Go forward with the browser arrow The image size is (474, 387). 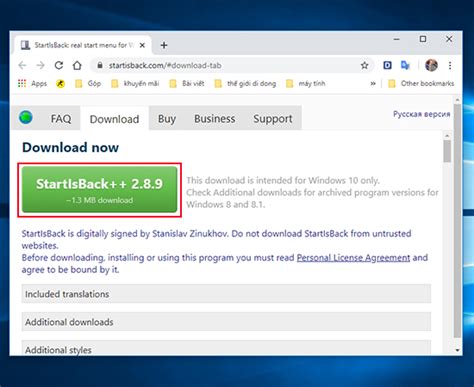click(x=40, y=65)
